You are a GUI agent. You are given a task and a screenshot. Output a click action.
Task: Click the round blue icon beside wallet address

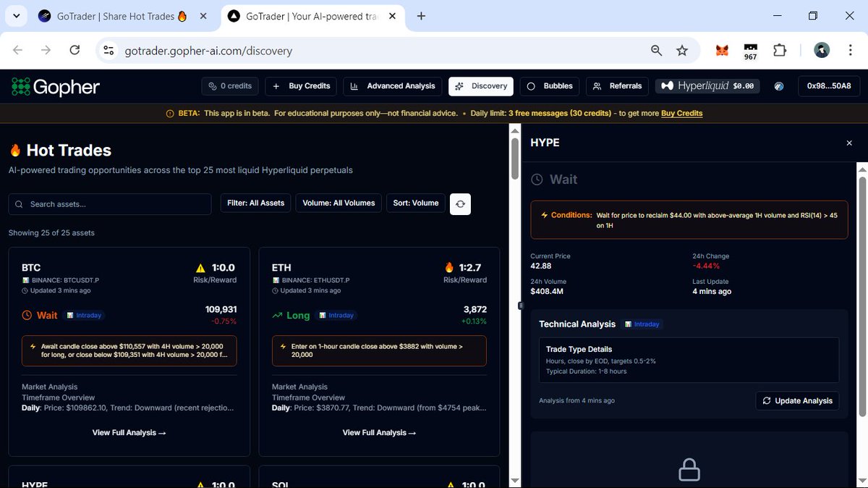point(779,85)
